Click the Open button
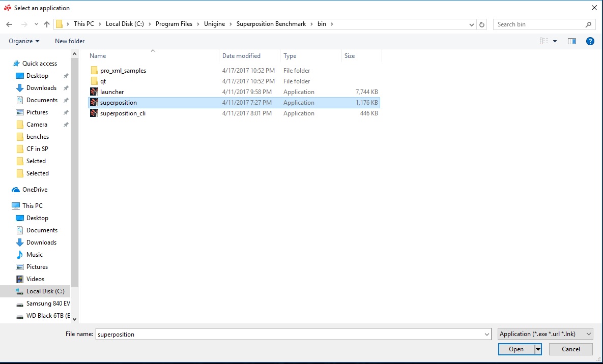 coord(516,349)
